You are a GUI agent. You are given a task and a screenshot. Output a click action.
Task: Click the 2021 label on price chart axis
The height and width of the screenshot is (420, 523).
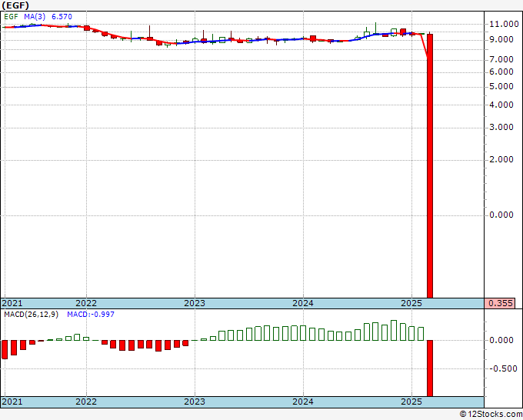pyautogui.click(x=12, y=303)
